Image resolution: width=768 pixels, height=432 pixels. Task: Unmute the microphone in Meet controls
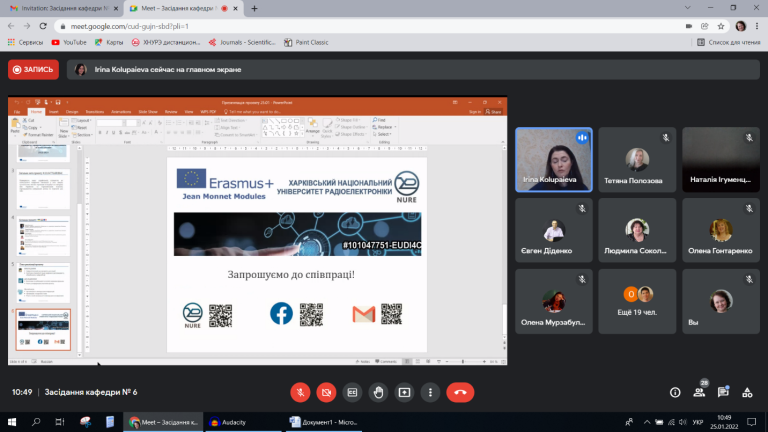tap(300, 392)
